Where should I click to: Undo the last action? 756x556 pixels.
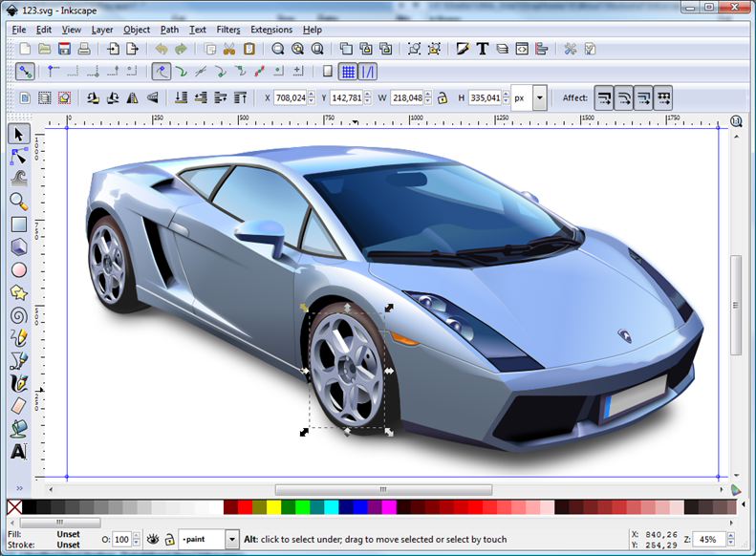tap(161, 49)
